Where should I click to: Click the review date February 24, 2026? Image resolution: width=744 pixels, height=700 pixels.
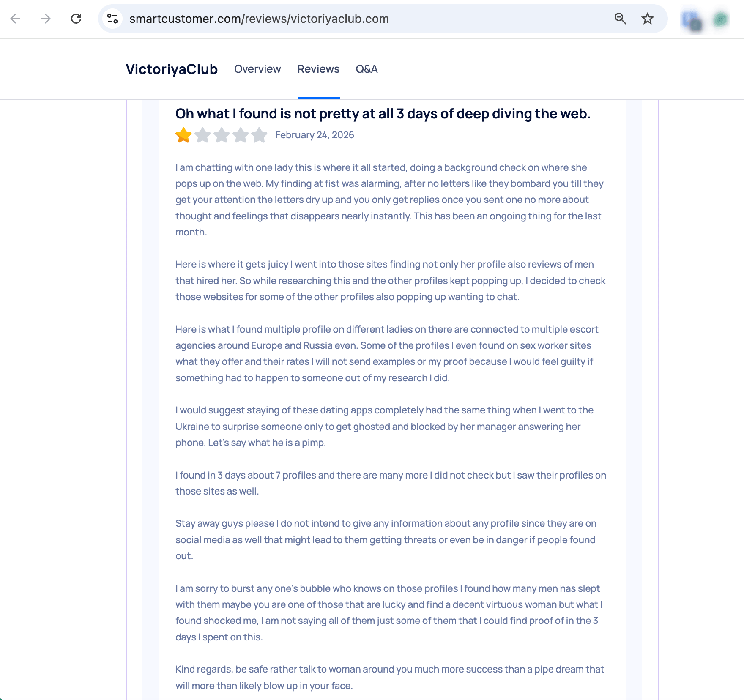coord(315,135)
